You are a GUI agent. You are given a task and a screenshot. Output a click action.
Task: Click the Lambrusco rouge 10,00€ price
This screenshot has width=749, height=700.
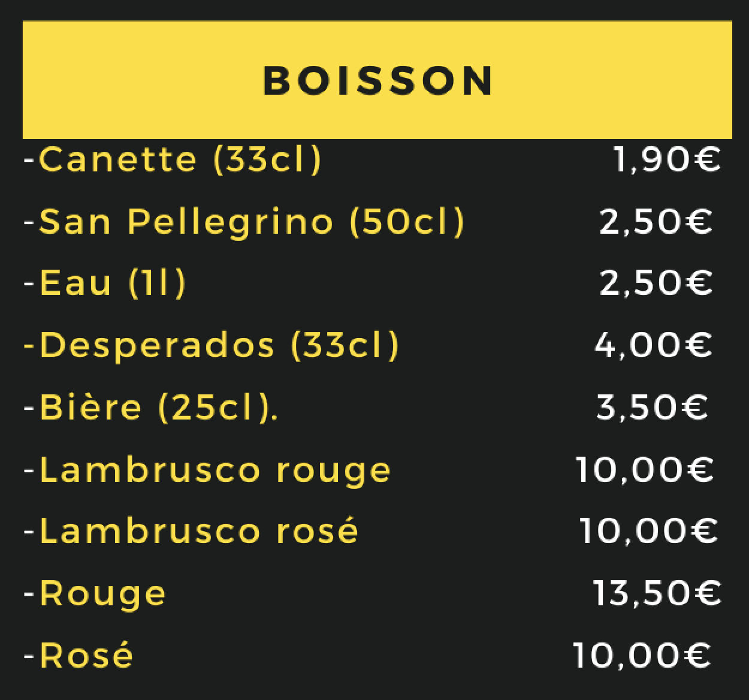pyautogui.click(x=645, y=469)
